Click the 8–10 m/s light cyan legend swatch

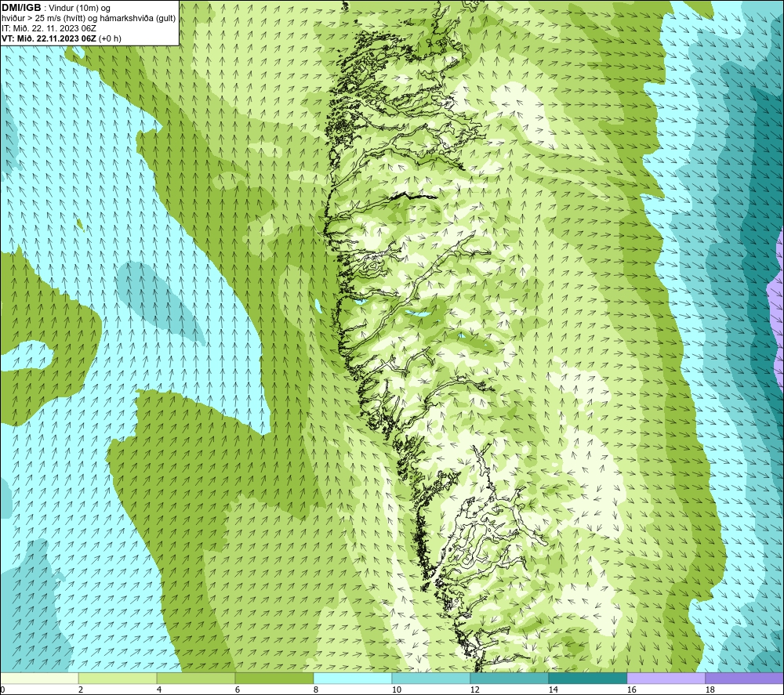(x=353, y=678)
